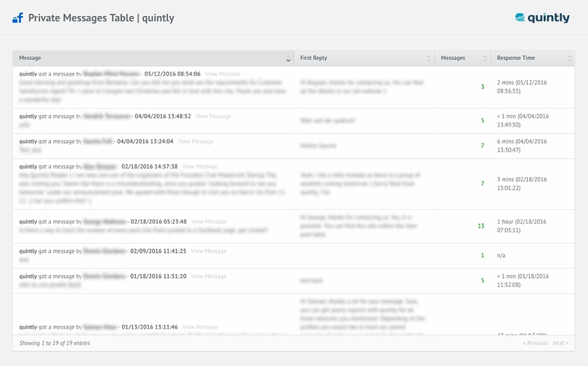Click the response time '3 mins (02/18/2016 15:01:22)'
588x366 pixels.
pos(522,183)
